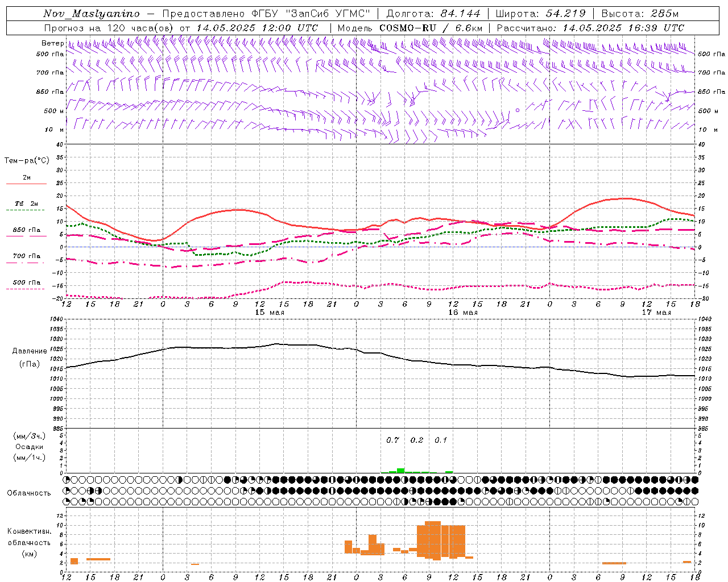This screenshot has width=728, height=582.
Task: Click the 0.1 precipitation amount value
Action: [x=441, y=440]
